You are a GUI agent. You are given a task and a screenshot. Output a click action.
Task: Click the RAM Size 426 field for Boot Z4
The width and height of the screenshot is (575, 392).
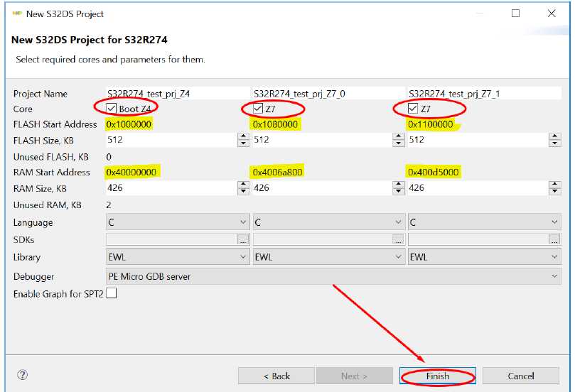pos(171,187)
